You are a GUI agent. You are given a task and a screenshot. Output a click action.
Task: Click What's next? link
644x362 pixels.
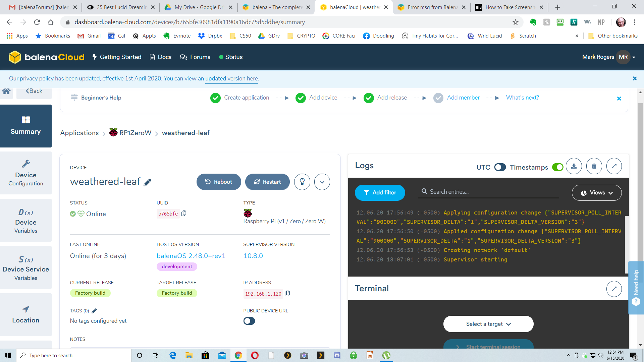[522, 98]
